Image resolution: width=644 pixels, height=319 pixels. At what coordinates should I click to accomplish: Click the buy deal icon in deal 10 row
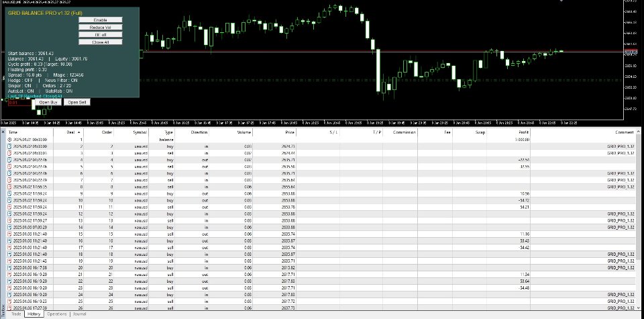pos(10,200)
